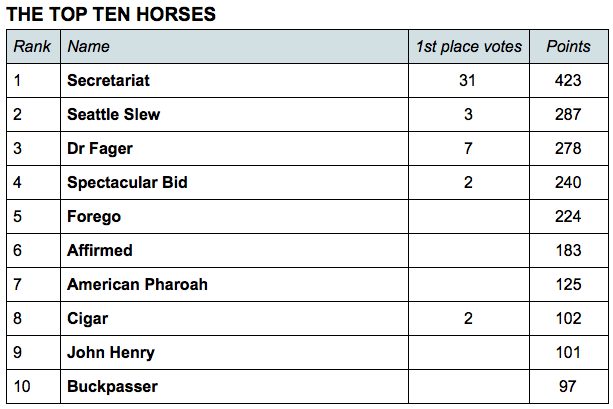Viewport: 613px width, 409px height.
Task: Select the John Henry name cell
Action: [x=235, y=353]
